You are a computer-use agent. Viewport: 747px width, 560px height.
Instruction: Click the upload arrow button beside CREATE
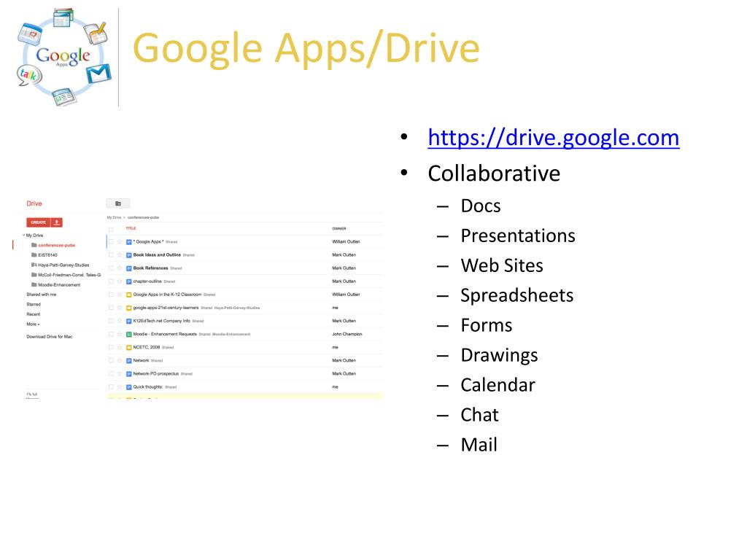(57, 222)
